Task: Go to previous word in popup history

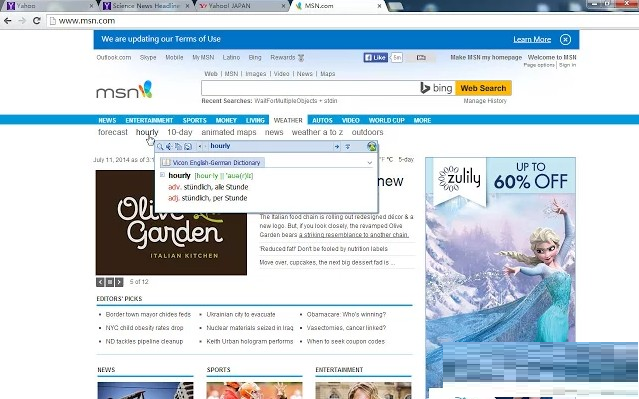Action: tap(200, 146)
